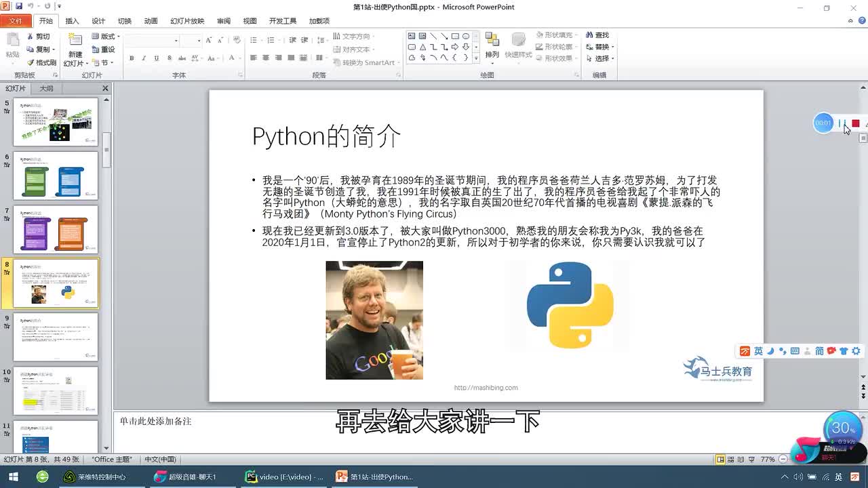Toggle Normal view button in status bar
868x488 pixels.
point(720,459)
